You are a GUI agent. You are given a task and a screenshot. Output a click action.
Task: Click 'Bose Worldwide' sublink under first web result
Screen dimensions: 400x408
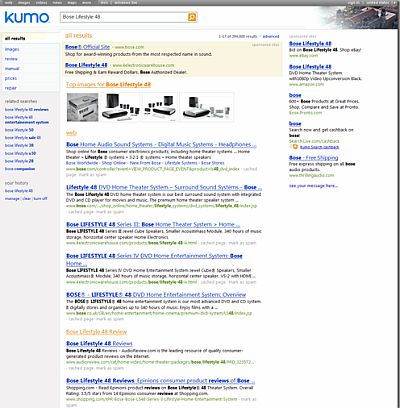click(x=82, y=163)
